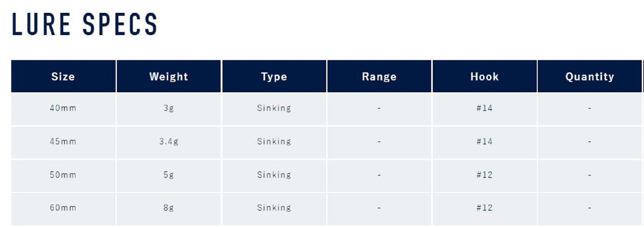
Task: Click the 8g weight cell
Action: [168, 208]
